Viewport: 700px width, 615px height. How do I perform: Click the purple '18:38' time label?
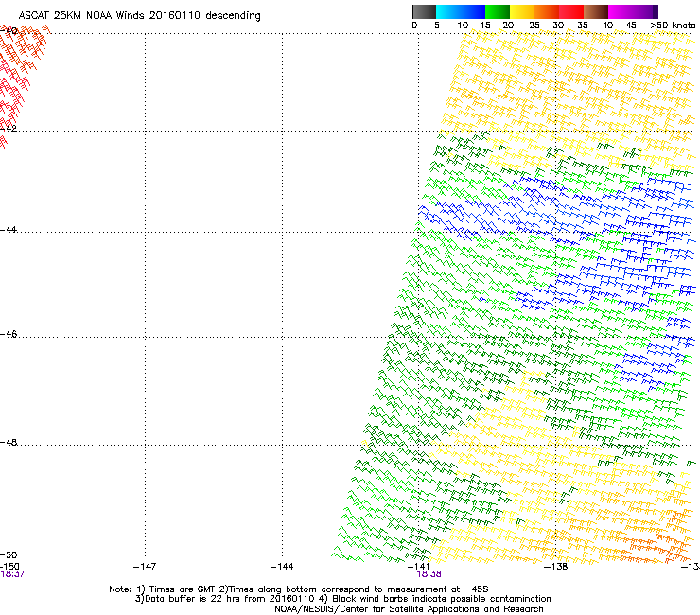coord(429,574)
